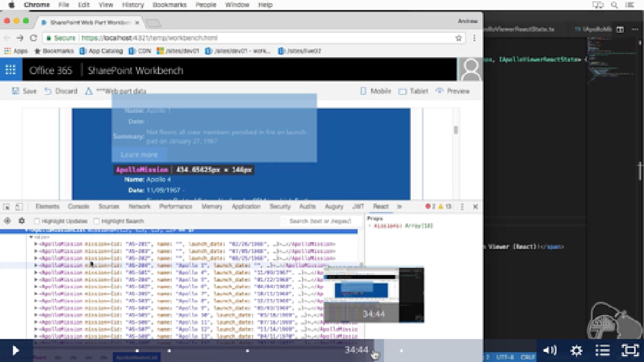Switch to the Console tab in DevTools
The height and width of the screenshot is (362, 644).
point(79,207)
